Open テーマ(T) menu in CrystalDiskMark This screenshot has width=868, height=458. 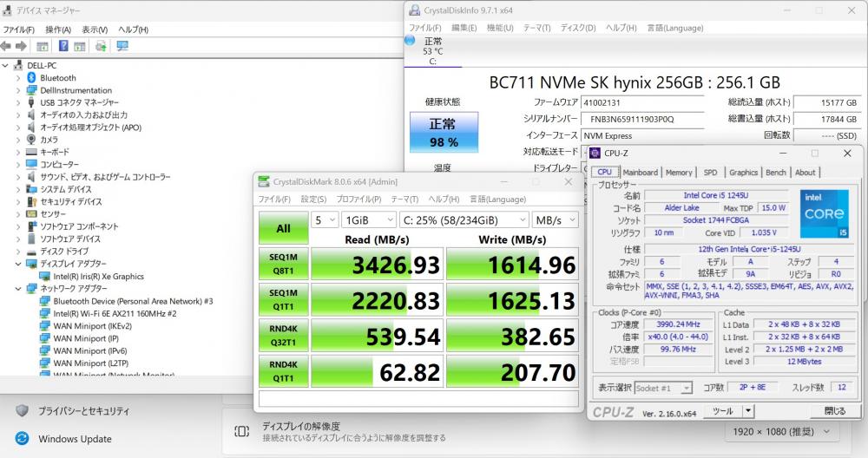pyautogui.click(x=404, y=200)
